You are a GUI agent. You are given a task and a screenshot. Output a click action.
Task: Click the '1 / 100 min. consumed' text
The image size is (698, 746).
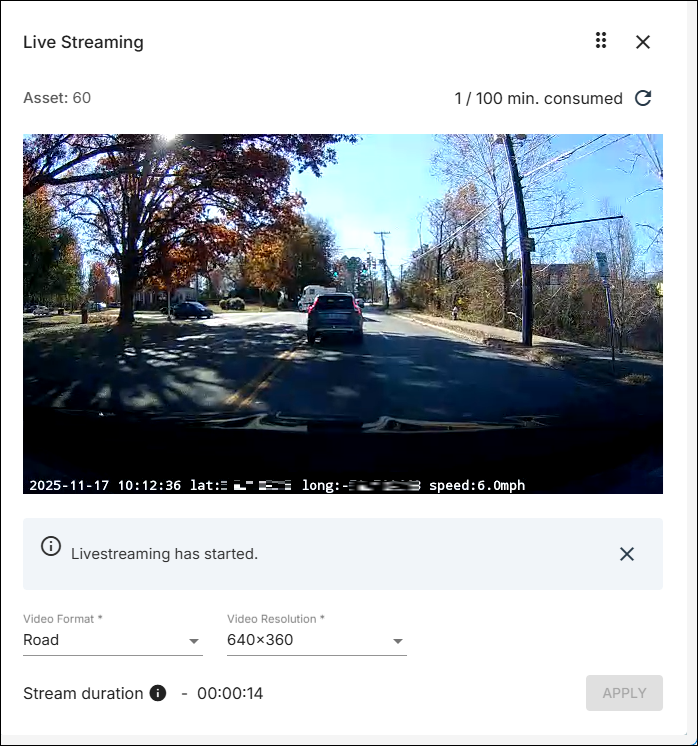pyautogui.click(x=539, y=98)
